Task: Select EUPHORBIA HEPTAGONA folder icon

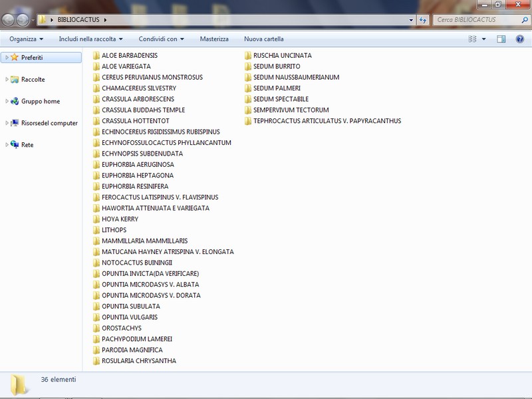Action: pyautogui.click(x=96, y=176)
